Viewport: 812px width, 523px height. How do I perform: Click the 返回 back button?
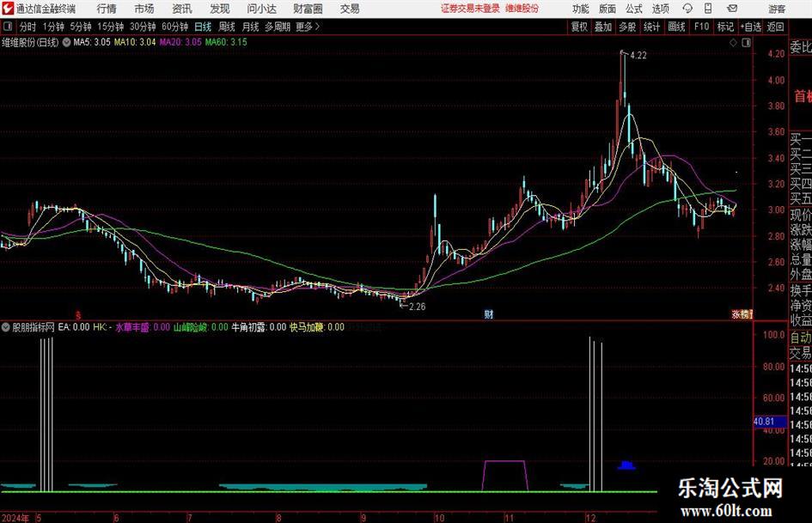(x=775, y=27)
